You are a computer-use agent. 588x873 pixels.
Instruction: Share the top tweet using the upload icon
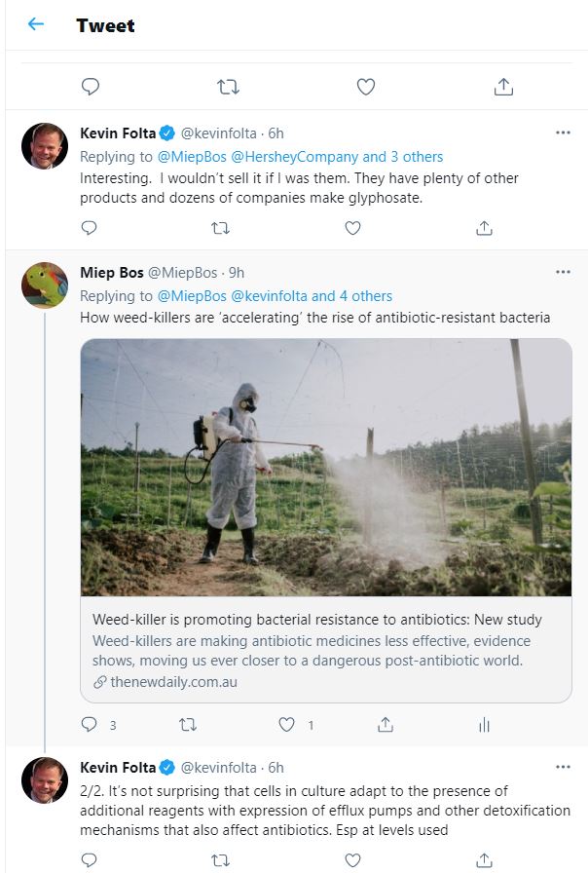coord(503,87)
